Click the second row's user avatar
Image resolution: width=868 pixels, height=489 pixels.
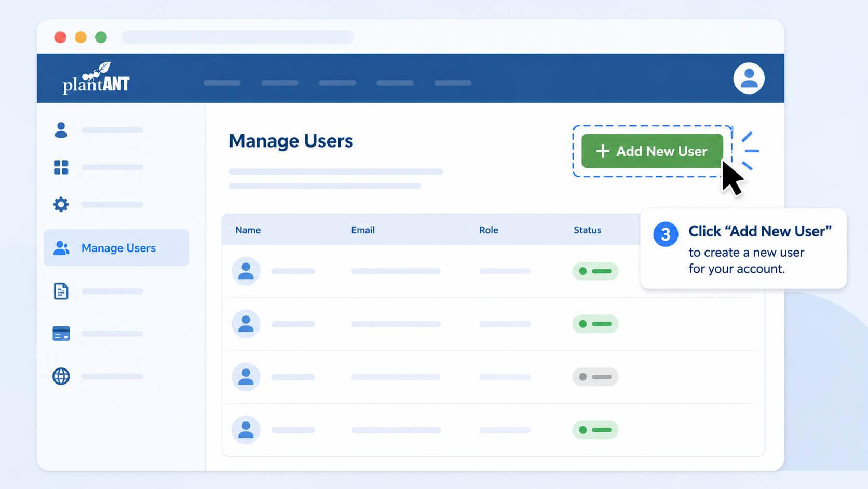coord(246,324)
